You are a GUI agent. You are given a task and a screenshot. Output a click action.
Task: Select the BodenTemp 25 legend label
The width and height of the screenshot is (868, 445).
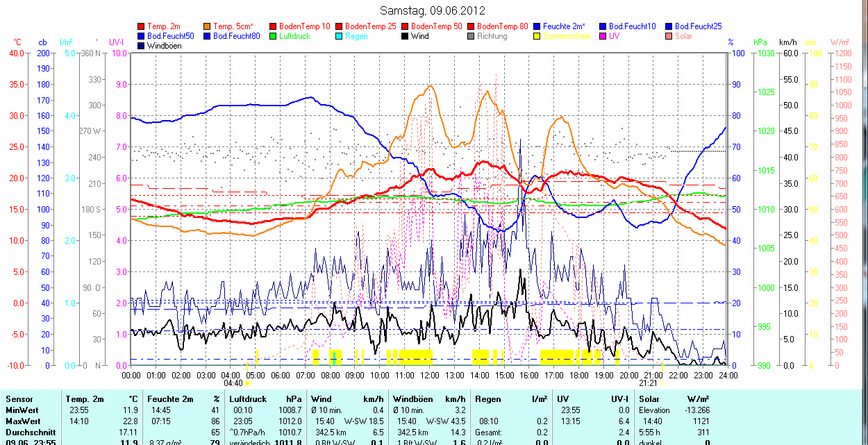371,26
